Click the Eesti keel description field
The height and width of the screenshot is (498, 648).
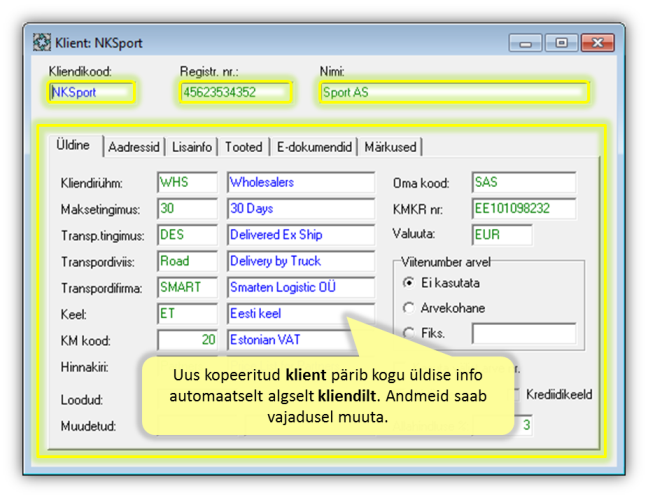point(301,314)
